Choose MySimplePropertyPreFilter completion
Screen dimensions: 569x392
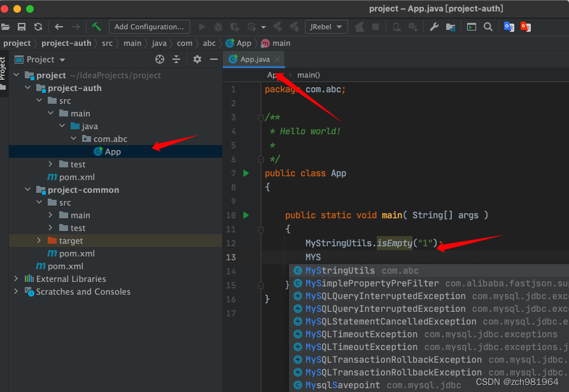tap(429, 283)
